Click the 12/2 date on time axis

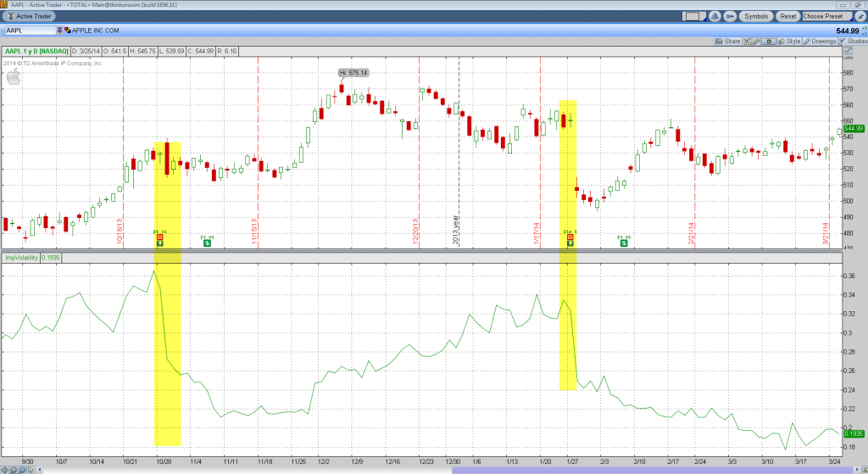click(323, 461)
